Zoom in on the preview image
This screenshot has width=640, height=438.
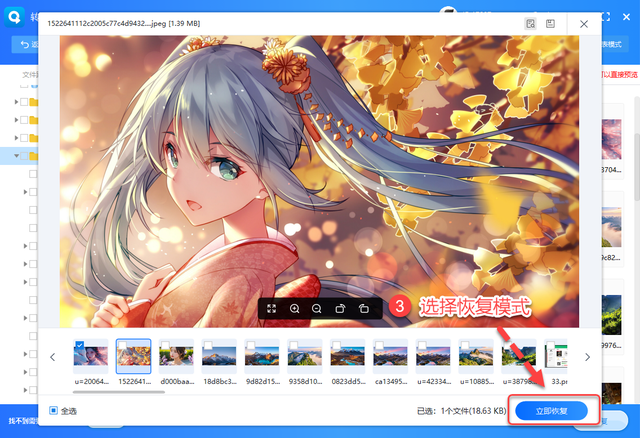click(295, 309)
